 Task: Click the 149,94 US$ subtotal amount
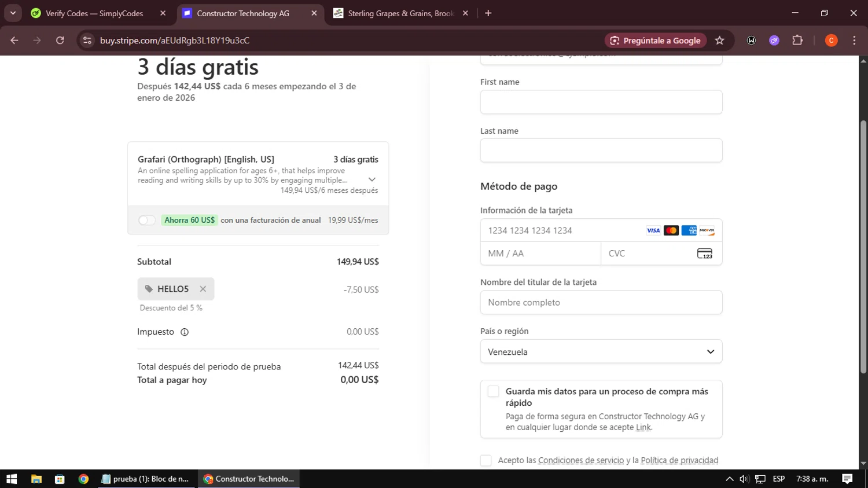pos(358,262)
